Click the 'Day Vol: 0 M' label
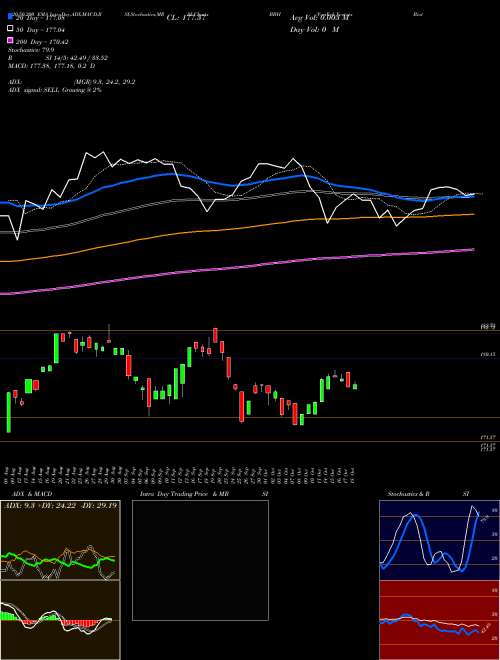The height and width of the screenshot is (660, 500). [x=314, y=29]
